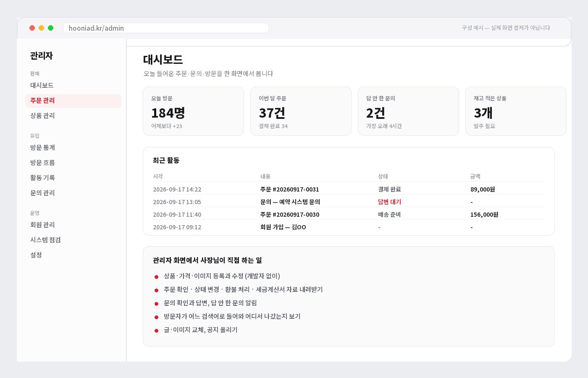Open the 오늘 방문 184명 card
Viewport: 588px width, 378px height.
193,111
